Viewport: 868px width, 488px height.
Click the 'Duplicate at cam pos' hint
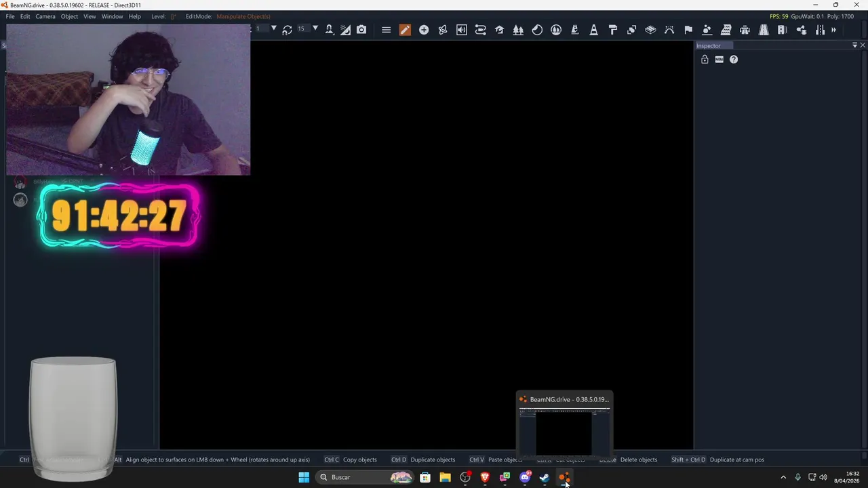(x=736, y=460)
